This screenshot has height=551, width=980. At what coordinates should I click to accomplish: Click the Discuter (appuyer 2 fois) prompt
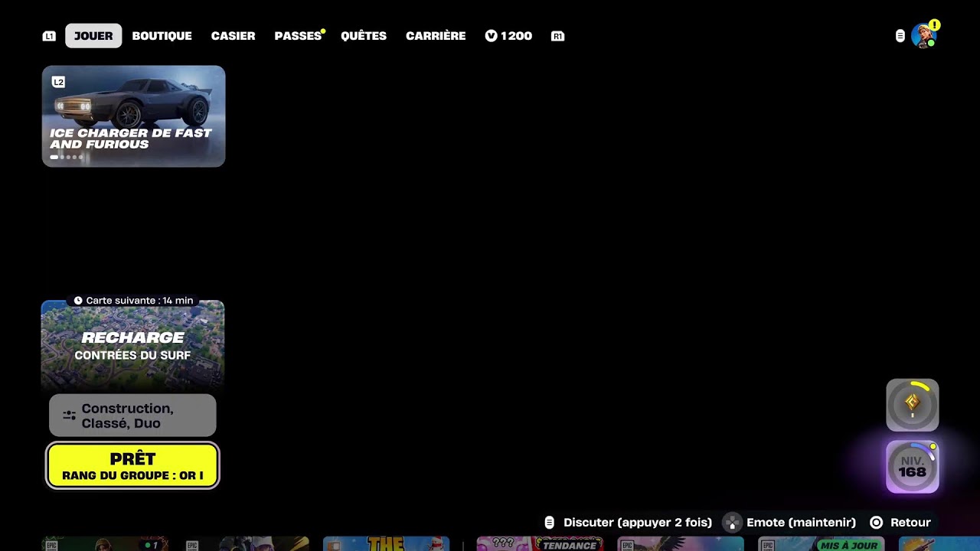click(x=629, y=523)
